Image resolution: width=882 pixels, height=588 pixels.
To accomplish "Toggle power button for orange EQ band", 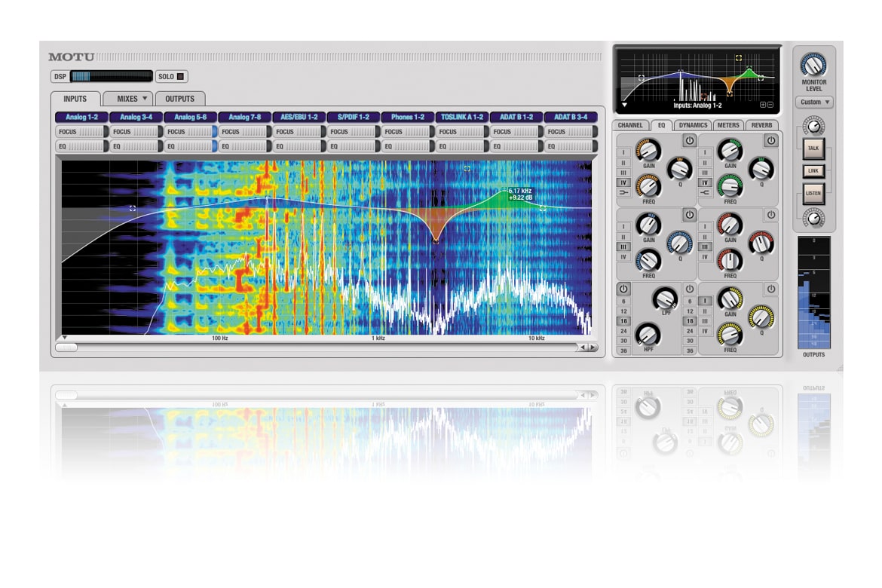I will [x=689, y=141].
